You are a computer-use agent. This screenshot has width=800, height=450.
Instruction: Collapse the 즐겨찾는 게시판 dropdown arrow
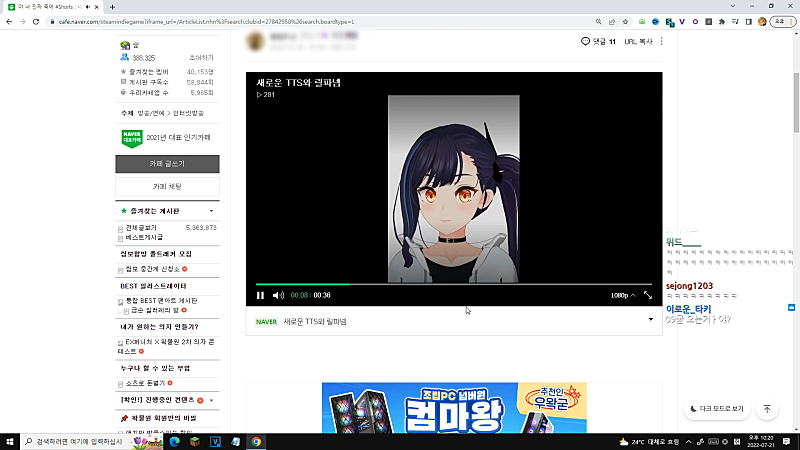pyautogui.click(x=212, y=211)
